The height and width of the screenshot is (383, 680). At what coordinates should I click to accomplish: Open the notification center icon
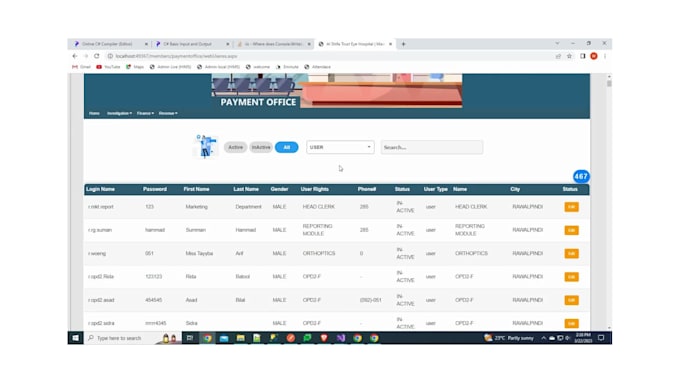(x=601, y=338)
